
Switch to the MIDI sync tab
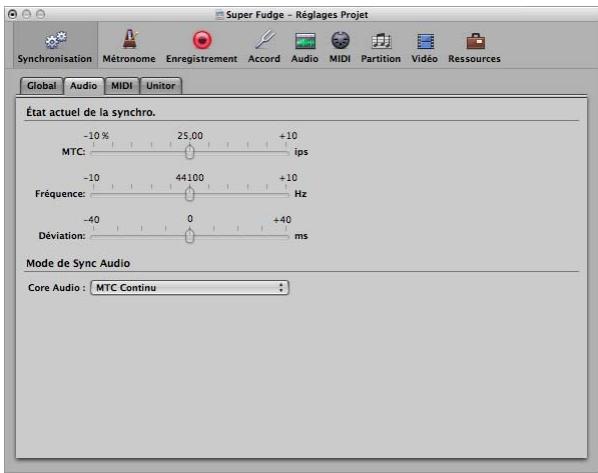122,86
